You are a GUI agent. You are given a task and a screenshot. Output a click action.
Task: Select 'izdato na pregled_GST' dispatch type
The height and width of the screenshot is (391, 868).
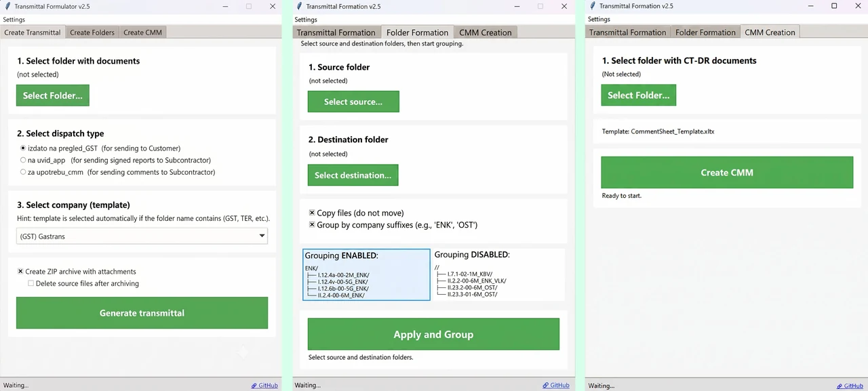click(24, 148)
